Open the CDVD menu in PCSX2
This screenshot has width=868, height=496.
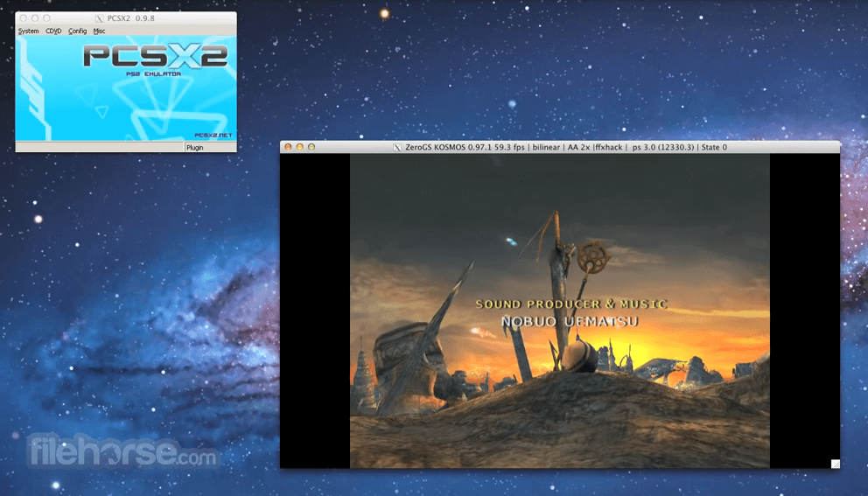coord(53,31)
